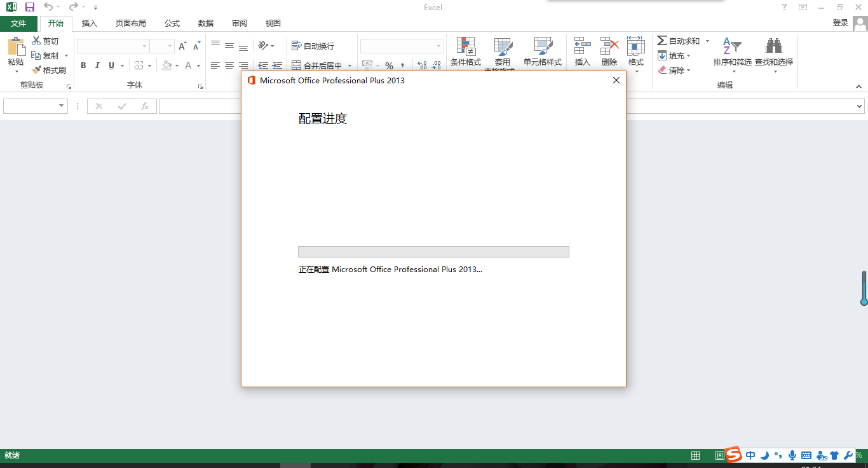
Task: Toggle Bold formatting
Action: coord(83,65)
